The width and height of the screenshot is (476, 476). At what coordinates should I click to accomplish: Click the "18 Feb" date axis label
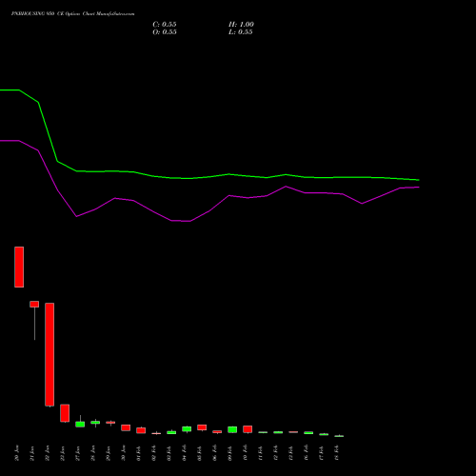coord(337,453)
